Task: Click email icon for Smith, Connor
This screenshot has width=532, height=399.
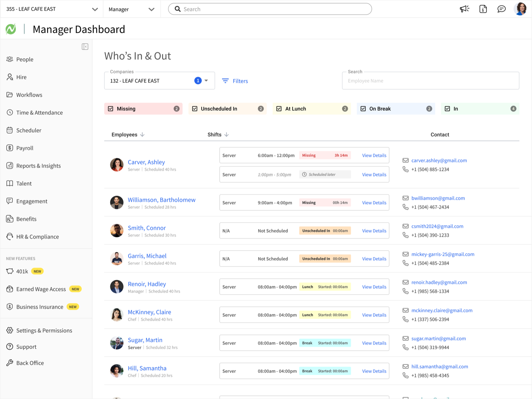Action: 405,226
